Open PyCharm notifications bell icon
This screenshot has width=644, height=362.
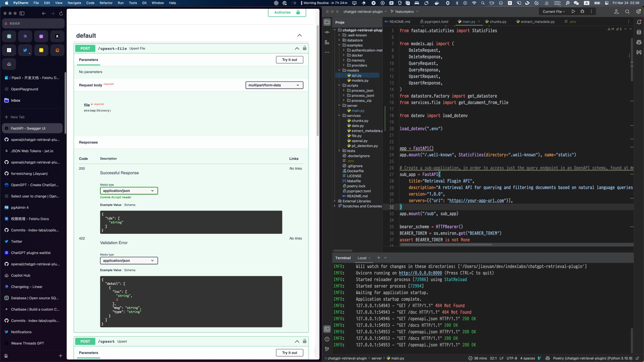pos(639,22)
